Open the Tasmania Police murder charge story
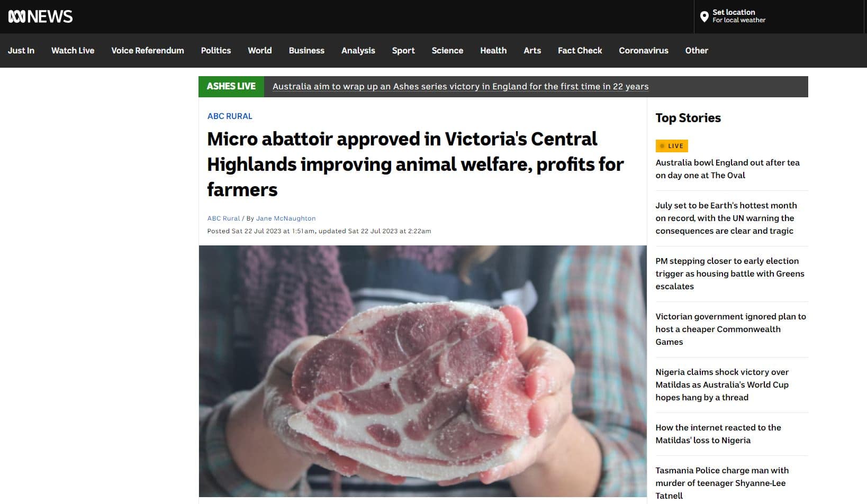The image size is (867, 504). click(x=722, y=483)
